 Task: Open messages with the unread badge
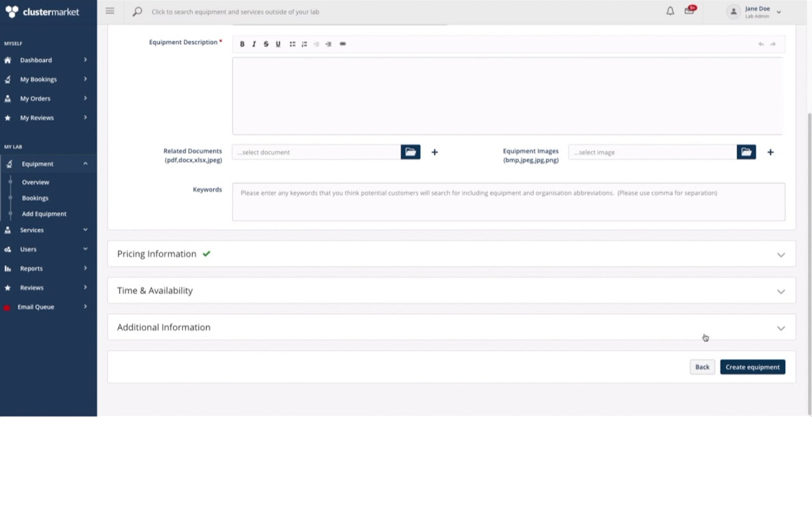(690, 11)
